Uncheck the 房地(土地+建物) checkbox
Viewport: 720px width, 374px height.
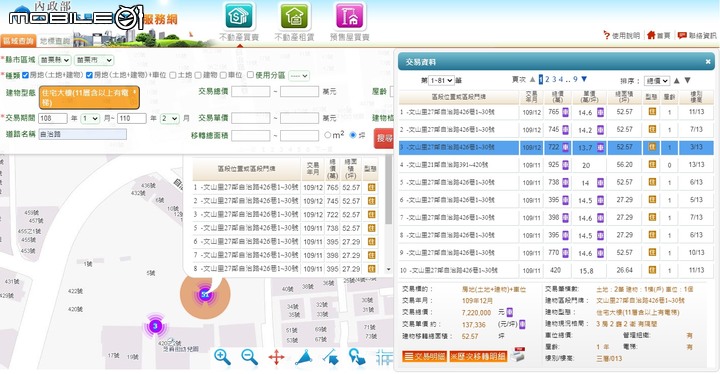[x=25, y=75]
